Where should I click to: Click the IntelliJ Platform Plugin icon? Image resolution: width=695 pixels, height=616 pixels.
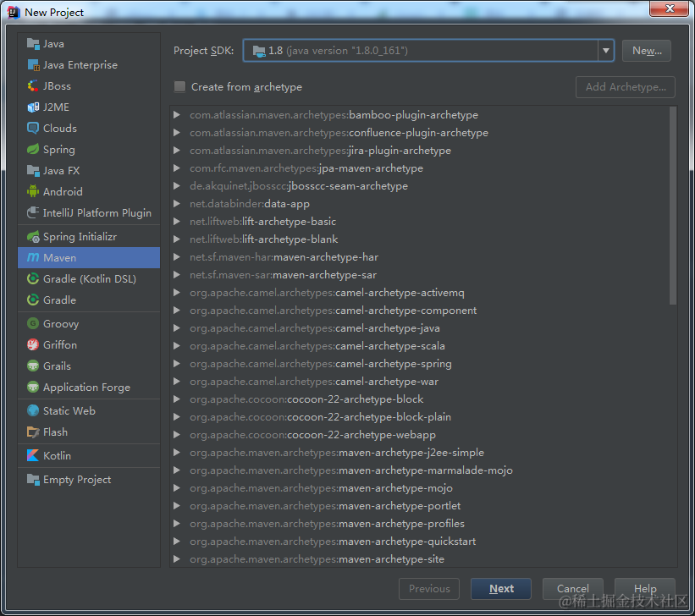[33, 212]
